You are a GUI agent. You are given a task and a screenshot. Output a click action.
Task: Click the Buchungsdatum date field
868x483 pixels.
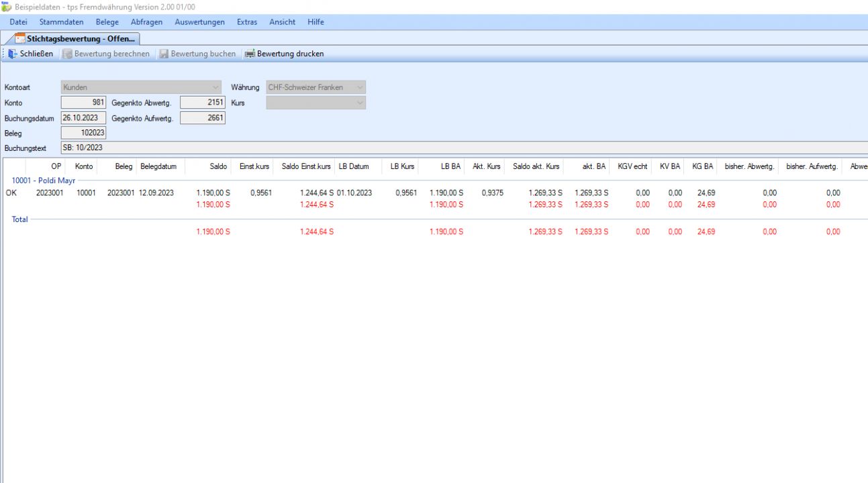click(x=83, y=118)
